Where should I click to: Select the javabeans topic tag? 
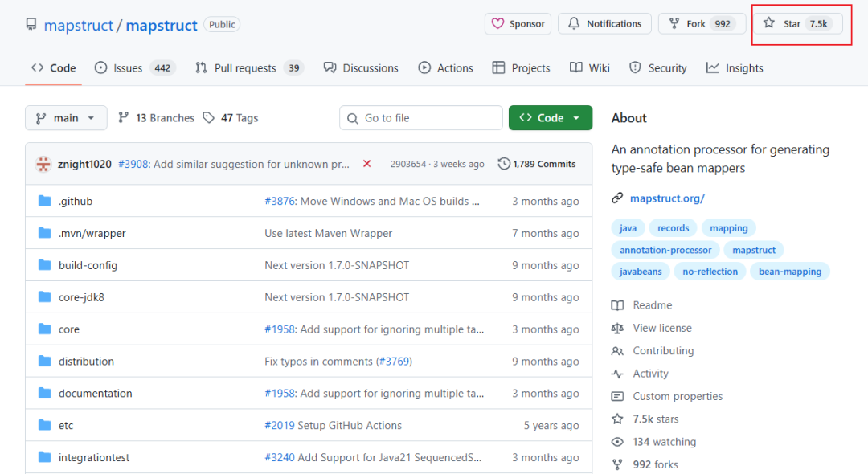click(x=641, y=272)
